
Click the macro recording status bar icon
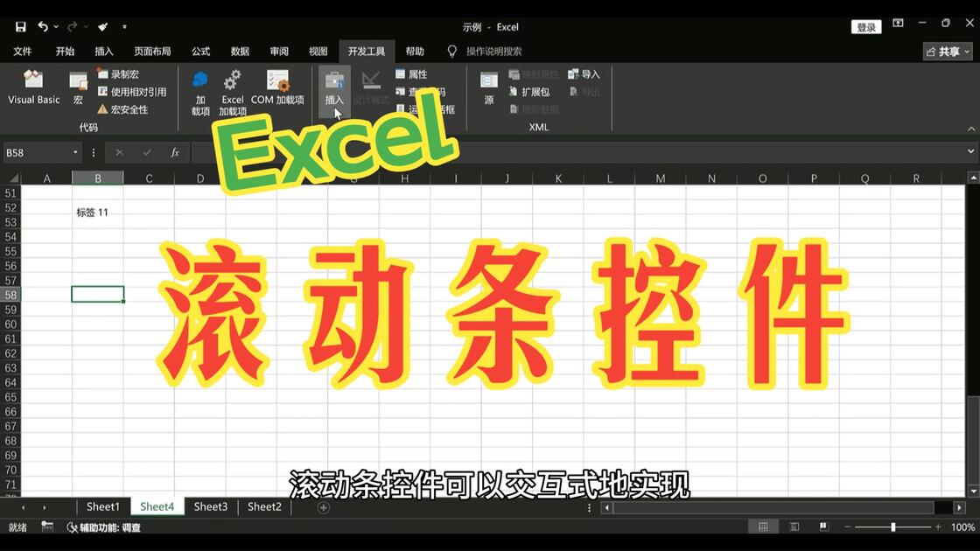[47, 527]
